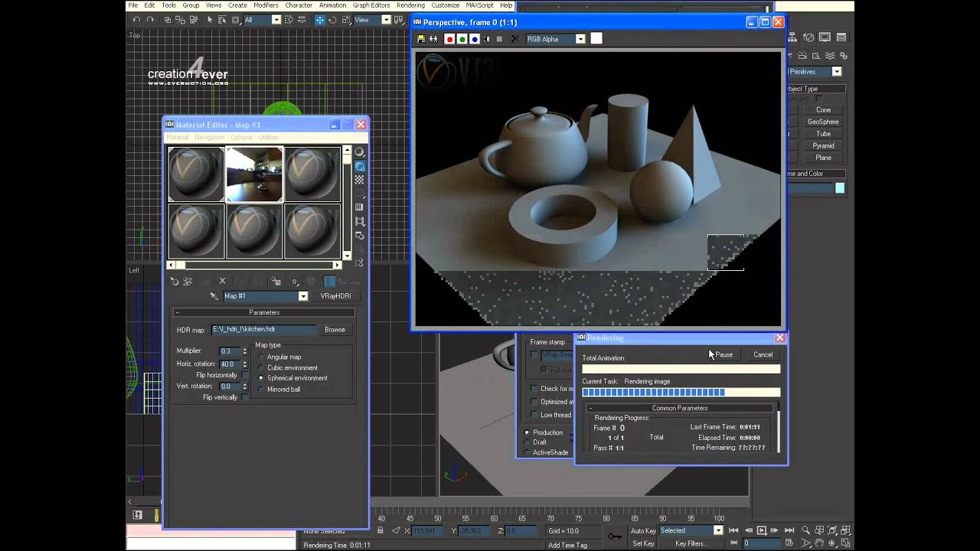
Task: Toggle the blue channel button
Action: [x=475, y=39]
